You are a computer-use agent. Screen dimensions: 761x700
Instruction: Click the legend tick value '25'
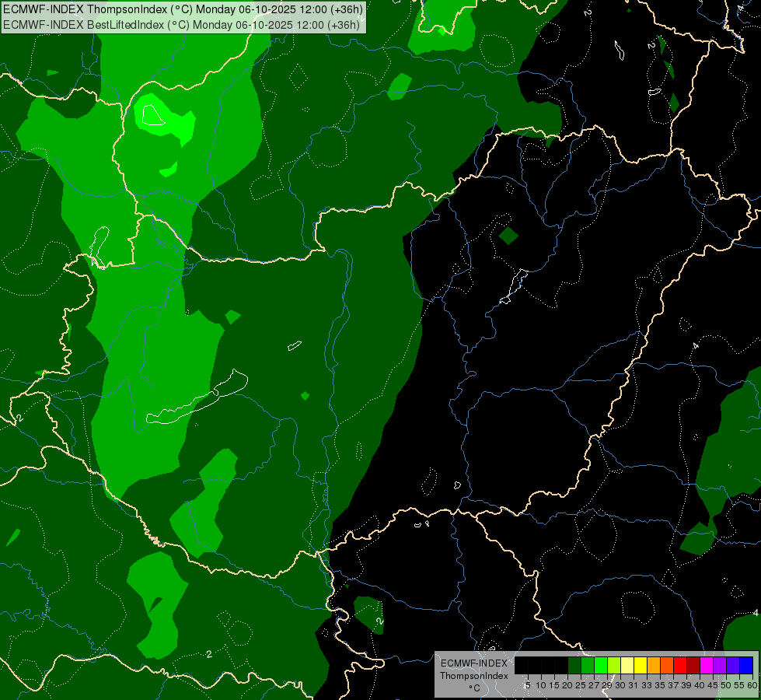click(x=581, y=685)
